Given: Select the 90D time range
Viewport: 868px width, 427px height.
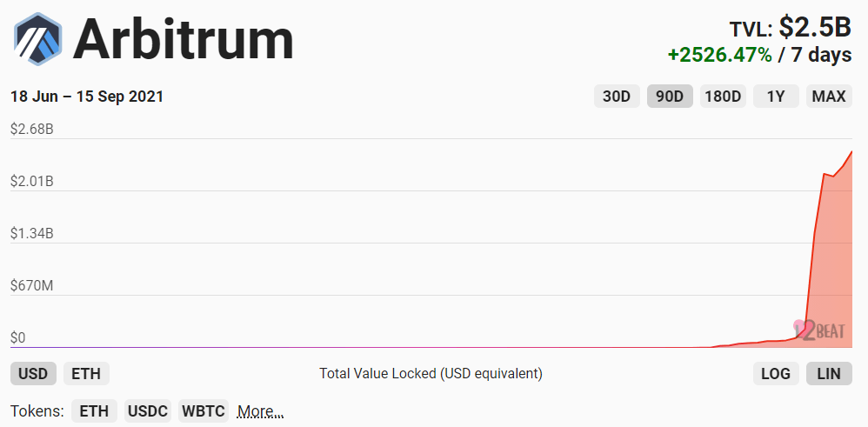Looking at the screenshot, I should pyautogui.click(x=670, y=97).
